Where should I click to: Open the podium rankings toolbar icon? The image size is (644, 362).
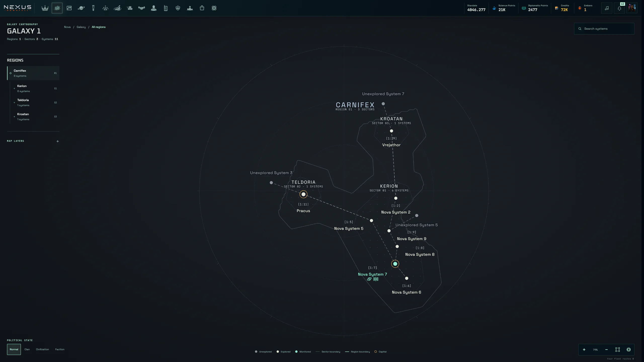pyautogui.click(x=190, y=8)
